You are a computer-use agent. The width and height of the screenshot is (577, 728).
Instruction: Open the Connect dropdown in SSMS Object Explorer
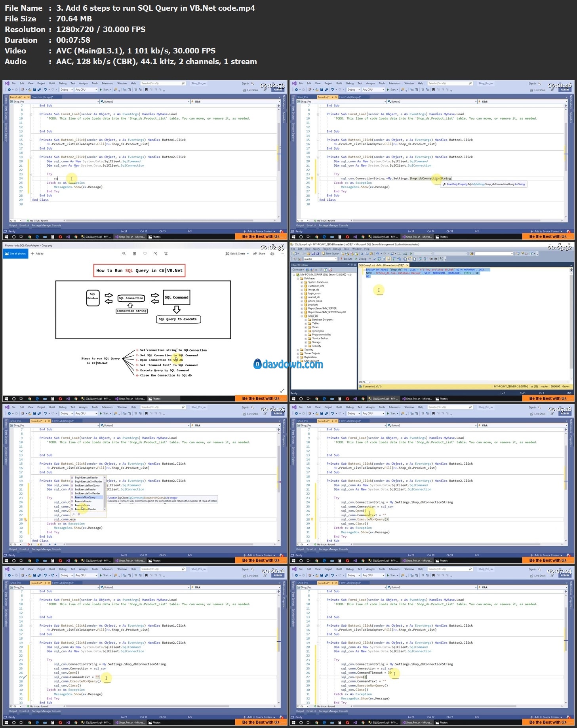(x=298, y=270)
